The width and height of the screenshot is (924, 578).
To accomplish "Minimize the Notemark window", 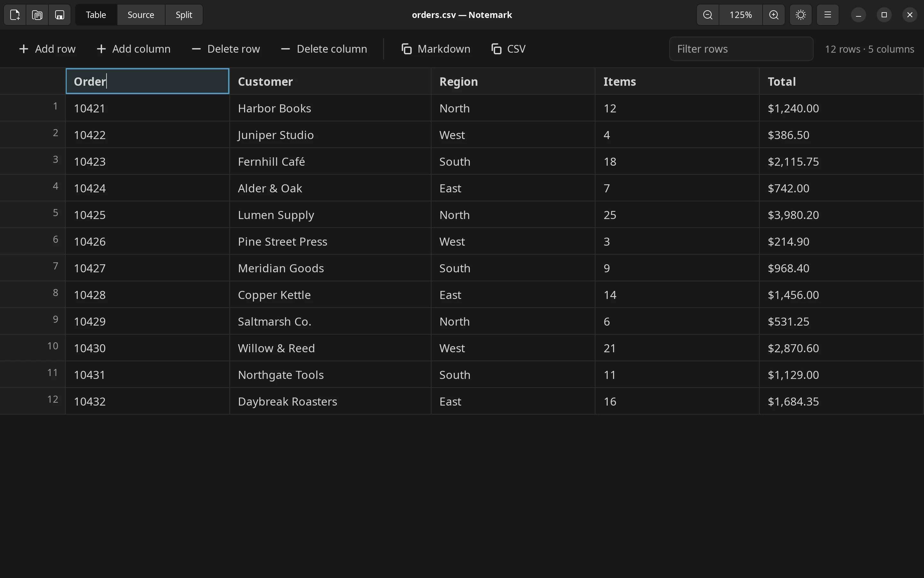I will (858, 15).
